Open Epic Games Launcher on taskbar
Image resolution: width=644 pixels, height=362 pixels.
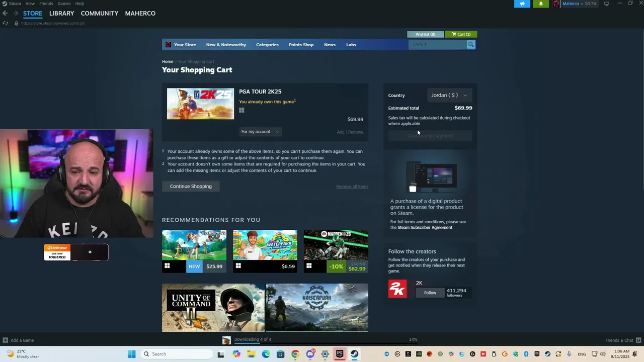[x=340, y=354]
